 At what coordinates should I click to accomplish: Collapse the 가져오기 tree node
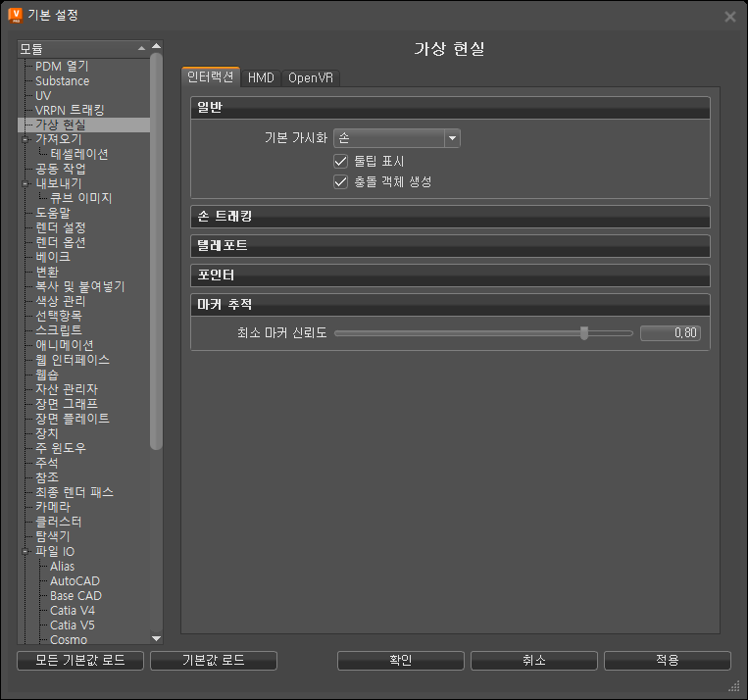(x=25, y=140)
